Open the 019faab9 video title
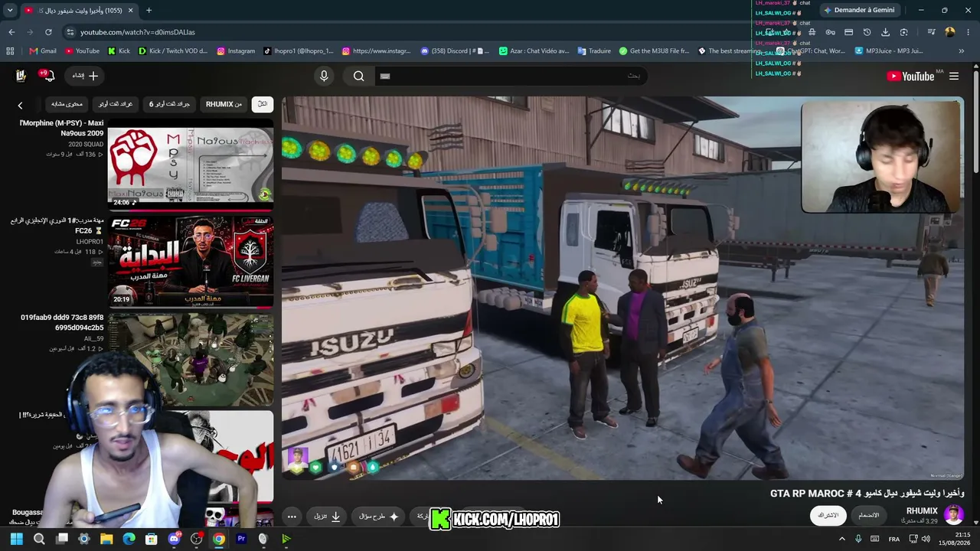Viewport: 980px width, 551px height. point(62,322)
